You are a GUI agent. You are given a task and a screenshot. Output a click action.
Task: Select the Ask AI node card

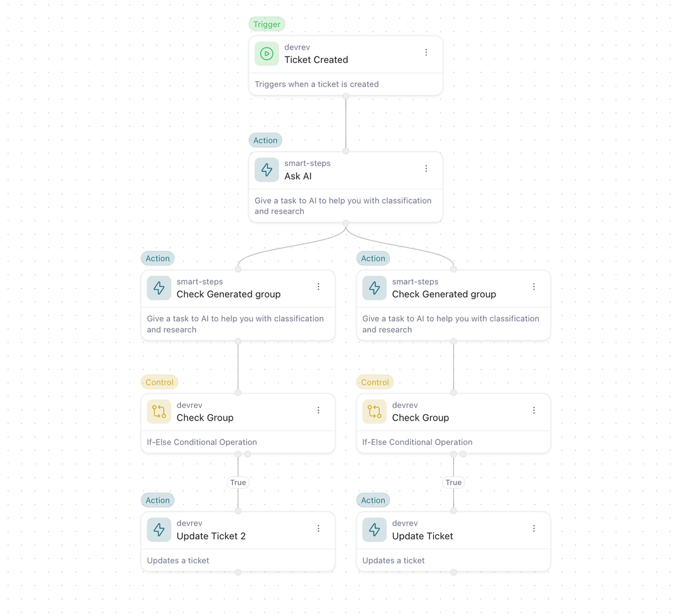coord(346,187)
